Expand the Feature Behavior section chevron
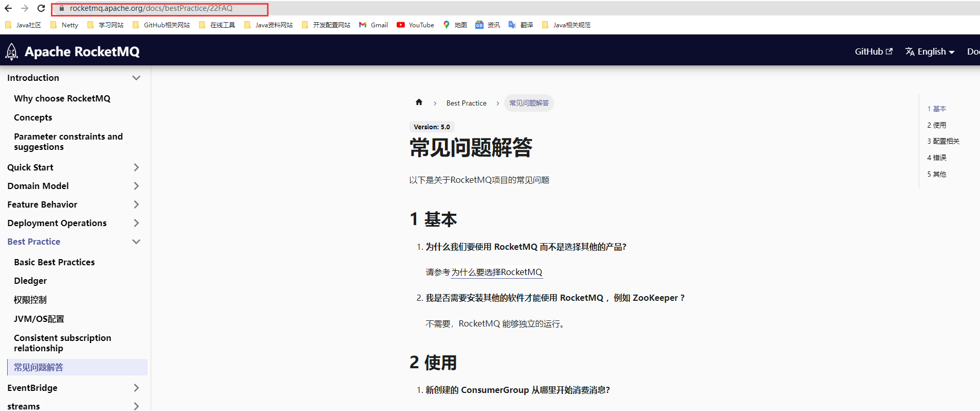The height and width of the screenshot is (411, 980). [136, 204]
